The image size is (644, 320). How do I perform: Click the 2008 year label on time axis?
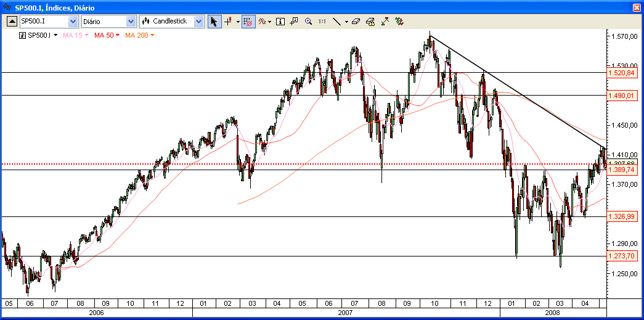click(x=552, y=313)
